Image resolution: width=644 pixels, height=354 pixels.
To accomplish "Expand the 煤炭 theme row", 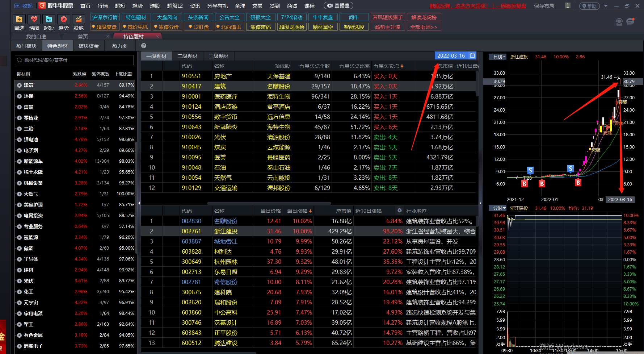I will 19,107.
